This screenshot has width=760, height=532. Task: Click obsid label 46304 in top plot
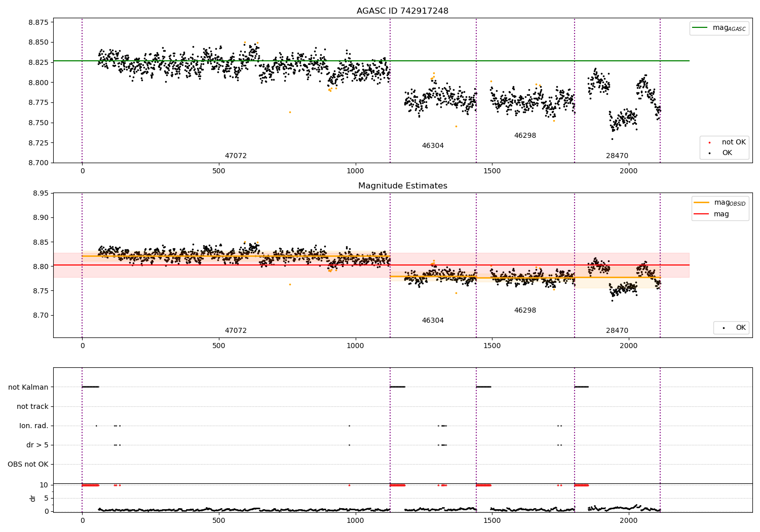click(433, 146)
